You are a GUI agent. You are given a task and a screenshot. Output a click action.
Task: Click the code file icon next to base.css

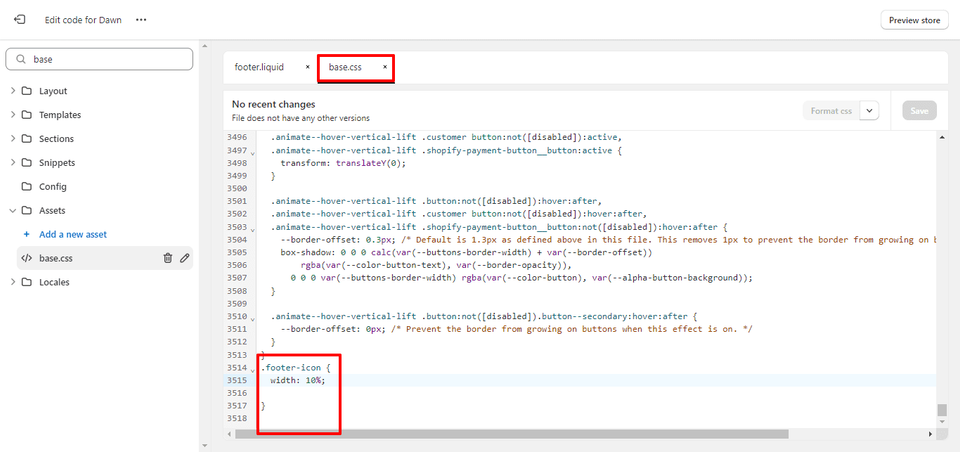26,258
